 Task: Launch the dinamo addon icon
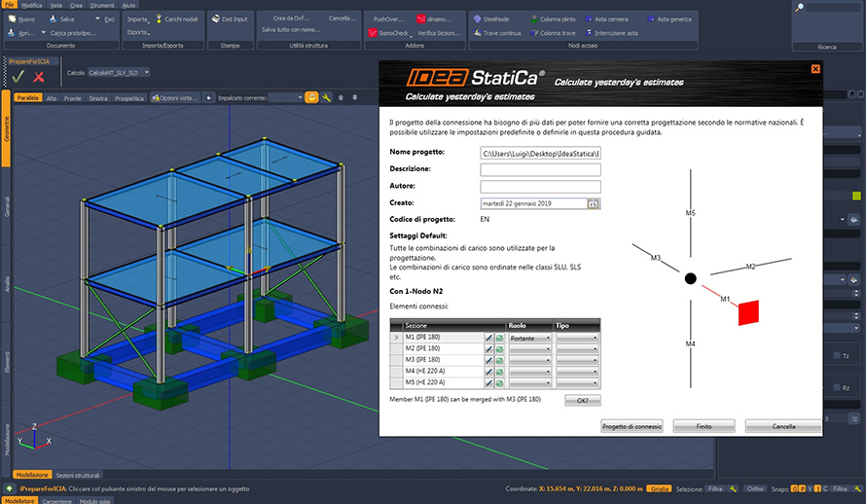pyautogui.click(x=421, y=18)
